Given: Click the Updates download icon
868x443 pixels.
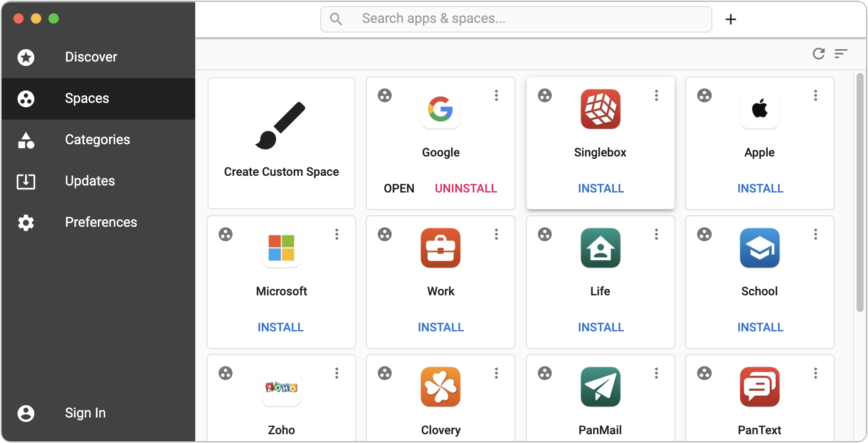Looking at the screenshot, I should (26, 181).
